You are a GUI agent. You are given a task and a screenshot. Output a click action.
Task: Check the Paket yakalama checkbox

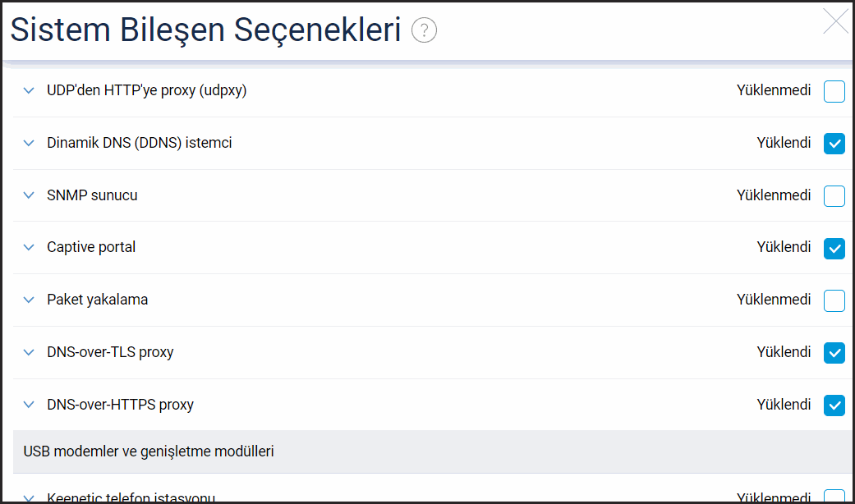834,300
